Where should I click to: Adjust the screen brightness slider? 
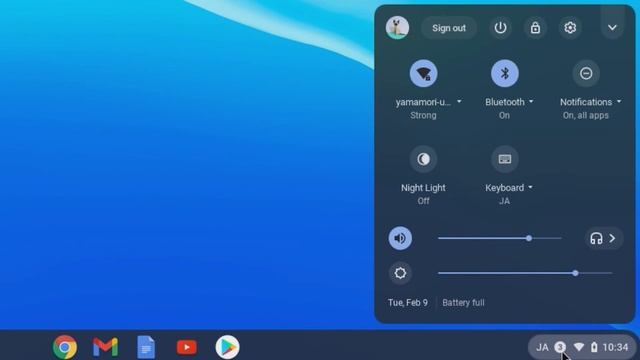click(x=525, y=273)
